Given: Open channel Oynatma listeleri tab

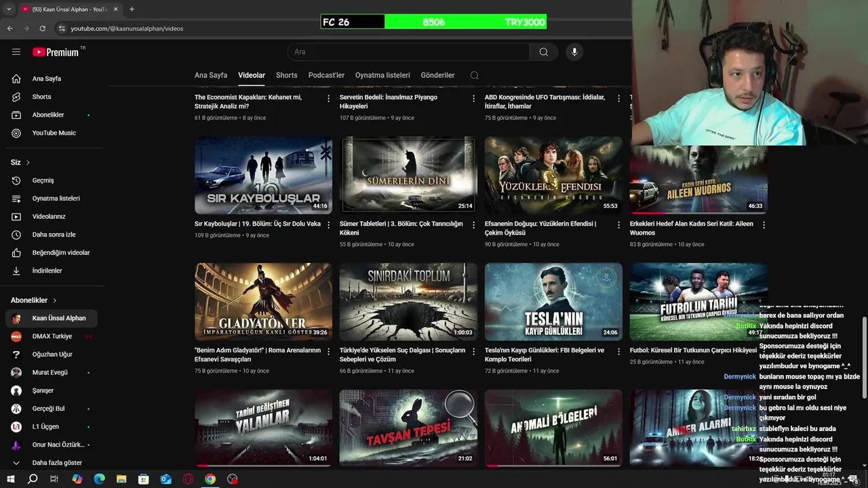Looking at the screenshot, I should tap(382, 75).
